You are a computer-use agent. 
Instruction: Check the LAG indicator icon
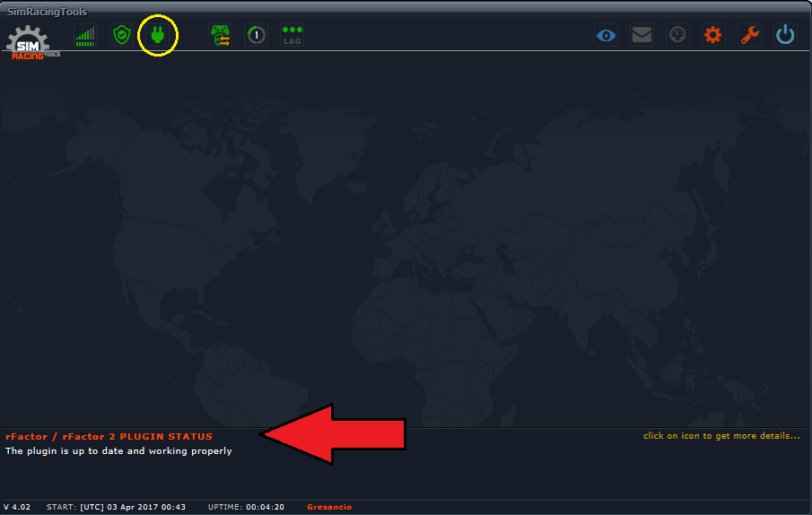[292, 36]
